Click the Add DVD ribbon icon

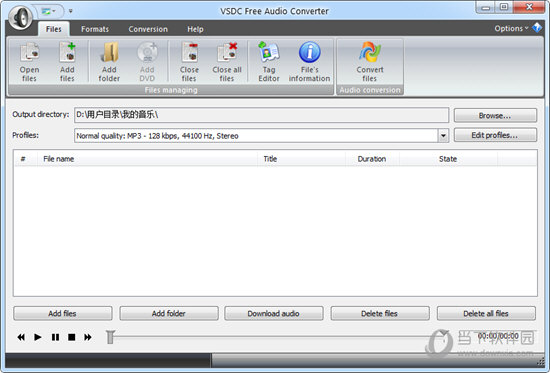pos(147,62)
